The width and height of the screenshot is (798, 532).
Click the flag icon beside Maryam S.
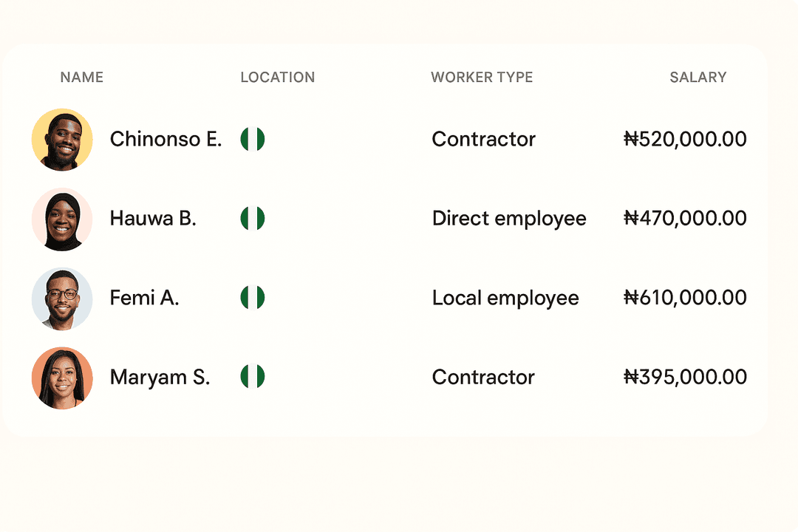(x=253, y=377)
